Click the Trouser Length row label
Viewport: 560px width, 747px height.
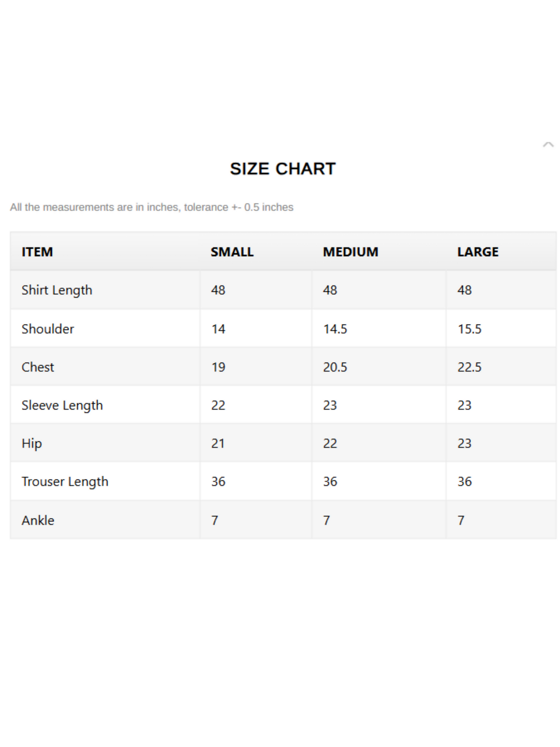(x=65, y=482)
